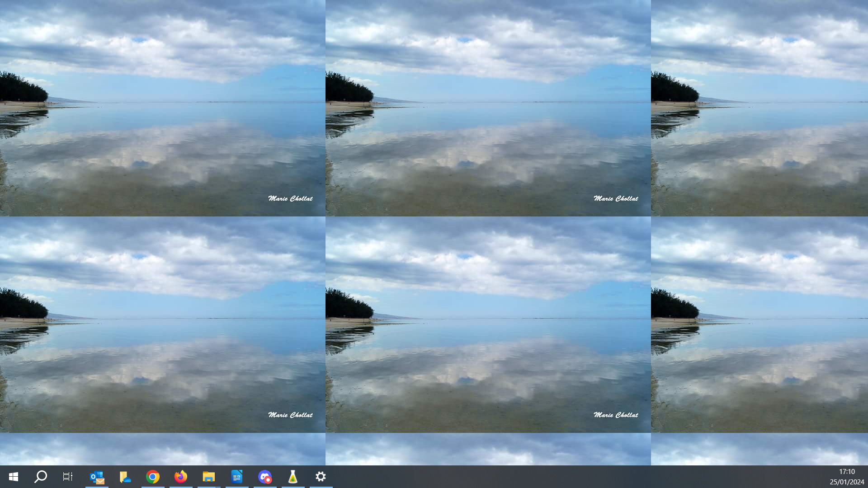Viewport: 868px width, 488px height.
Task: Click the empty desktop wallpaper
Action: 488,271
